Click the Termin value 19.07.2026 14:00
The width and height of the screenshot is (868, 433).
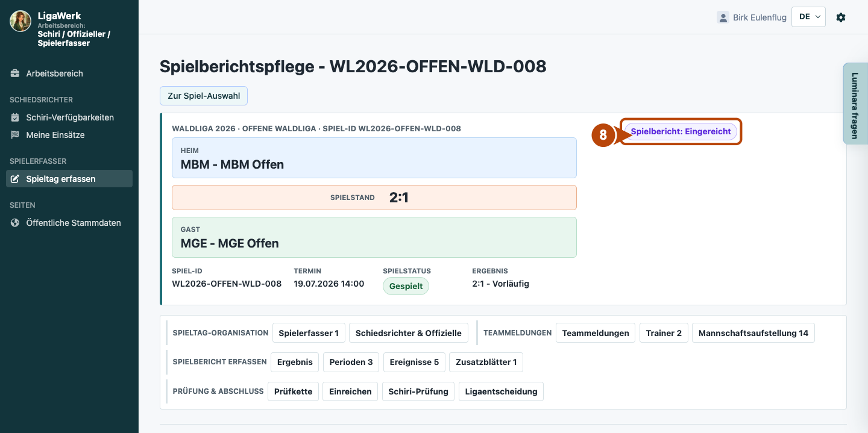pyautogui.click(x=329, y=284)
